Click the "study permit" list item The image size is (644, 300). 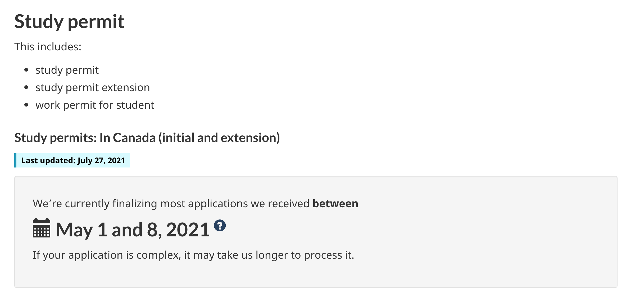coord(67,70)
